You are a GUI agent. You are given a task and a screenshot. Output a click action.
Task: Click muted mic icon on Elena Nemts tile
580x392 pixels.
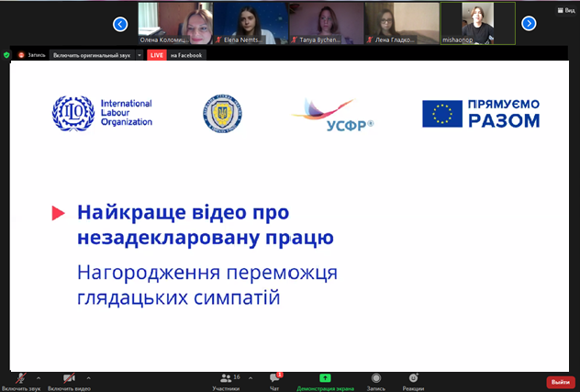tap(218, 39)
